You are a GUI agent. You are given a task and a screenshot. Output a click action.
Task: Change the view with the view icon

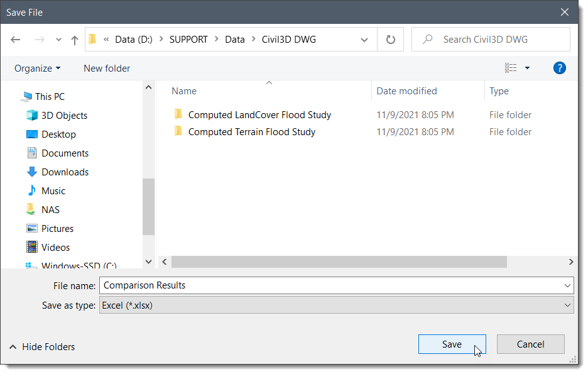click(511, 68)
